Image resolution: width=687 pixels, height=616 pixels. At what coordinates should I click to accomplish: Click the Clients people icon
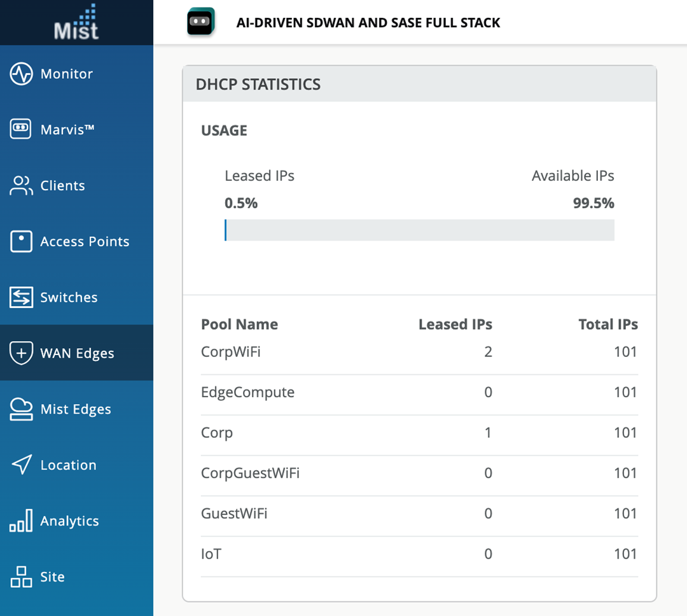[x=21, y=186]
